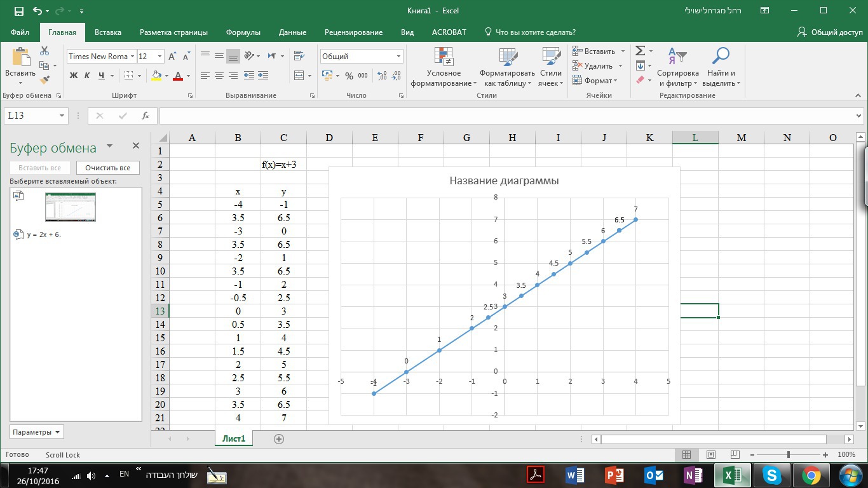Toggle bold Ж formatting

coord(74,76)
